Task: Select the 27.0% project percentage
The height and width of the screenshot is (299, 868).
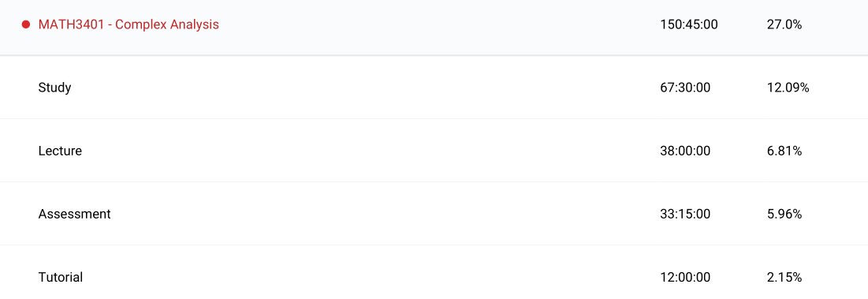Action: [784, 24]
